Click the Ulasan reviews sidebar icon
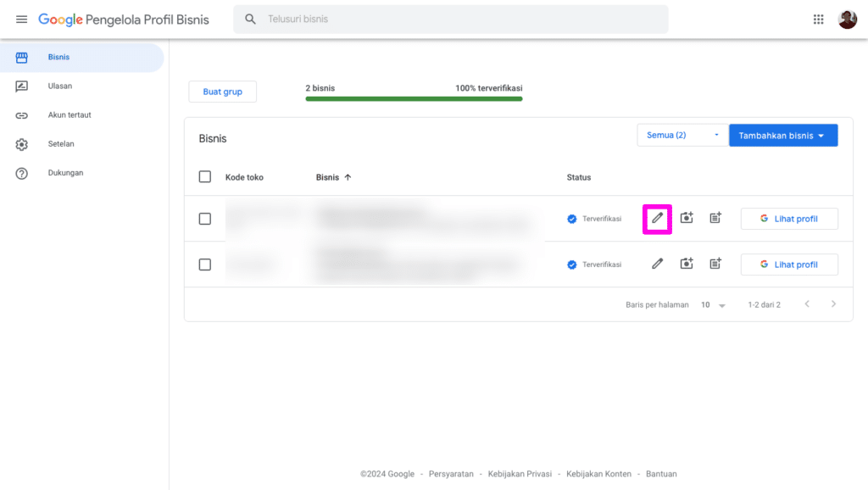The width and height of the screenshot is (868, 490). (x=21, y=86)
